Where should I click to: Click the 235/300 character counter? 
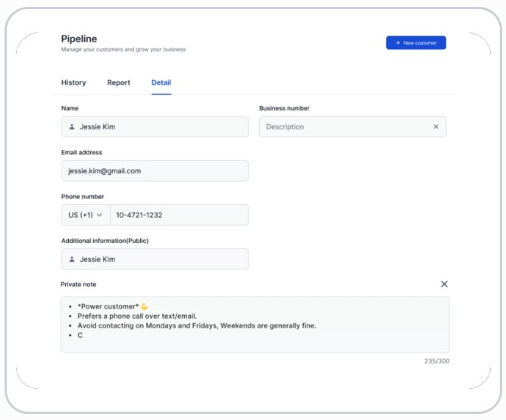coord(436,361)
